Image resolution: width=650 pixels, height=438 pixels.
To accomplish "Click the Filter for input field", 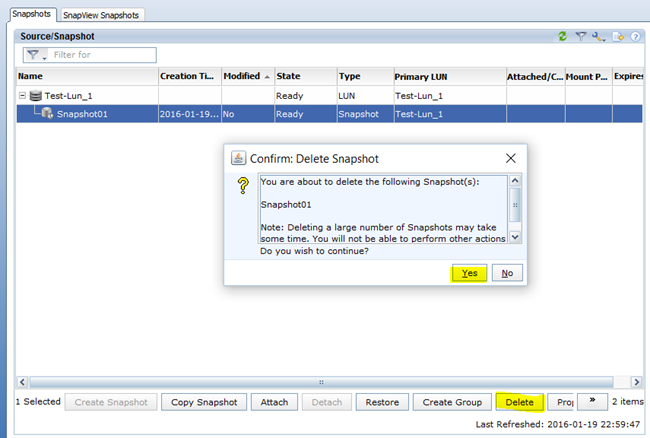I will (x=104, y=55).
